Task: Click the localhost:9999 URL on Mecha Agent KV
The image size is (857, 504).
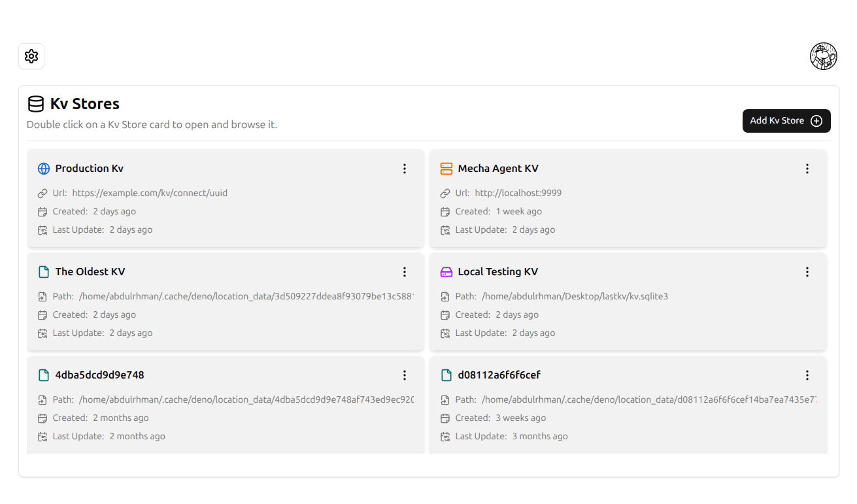Action: (518, 193)
